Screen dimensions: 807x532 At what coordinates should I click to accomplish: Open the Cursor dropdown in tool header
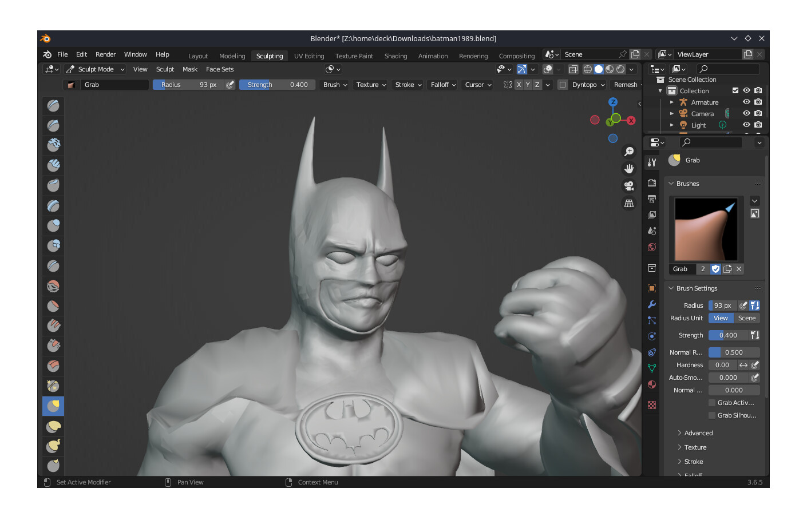coord(478,85)
